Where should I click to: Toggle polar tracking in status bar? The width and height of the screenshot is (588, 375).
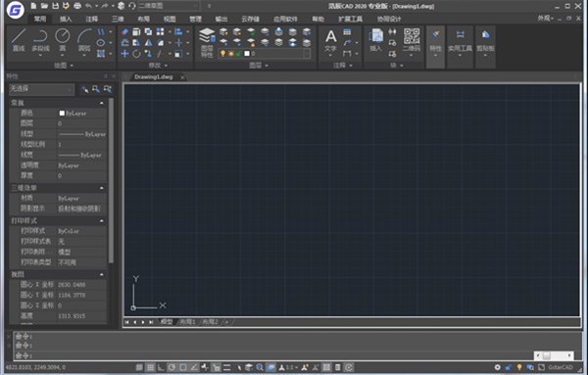pos(171,367)
